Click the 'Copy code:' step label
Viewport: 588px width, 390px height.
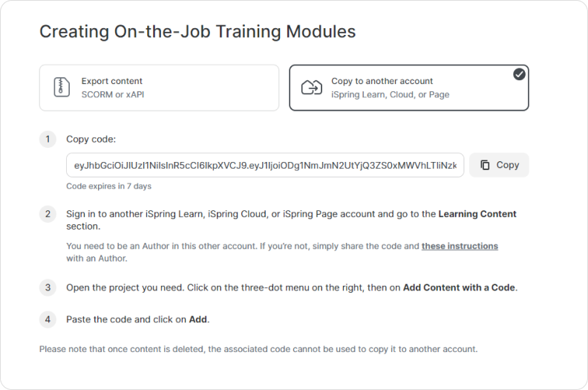click(x=91, y=139)
